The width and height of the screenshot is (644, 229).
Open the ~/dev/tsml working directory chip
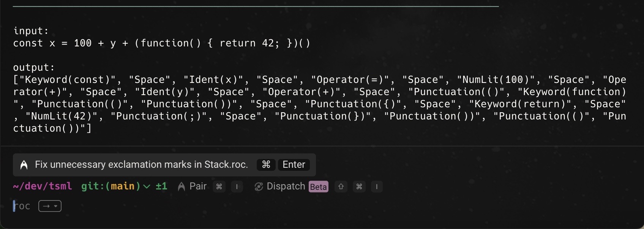pyautogui.click(x=43, y=186)
